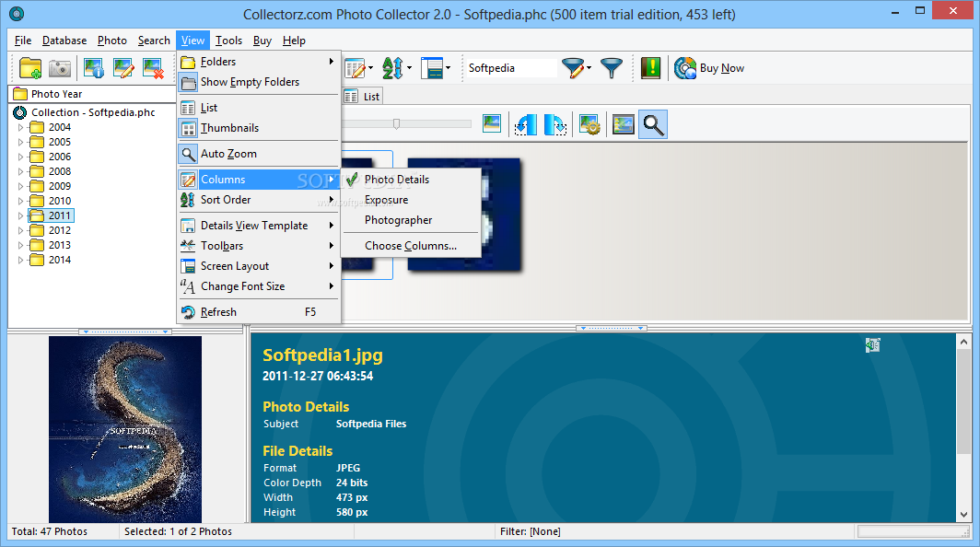980x547 pixels.
Task: Open the Toolbars submenu
Action: pyautogui.click(x=259, y=246)
